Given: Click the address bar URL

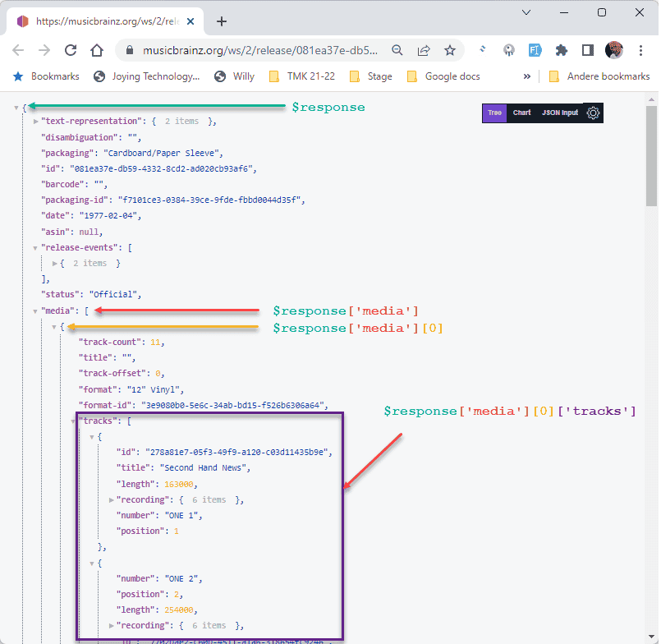Looking at the screenshot, I should (259, 51).
